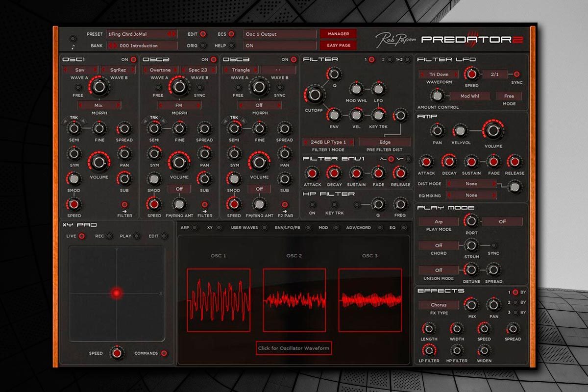Click the HP Filter Freq knob
This screenshot has height=392, width=588.
(400, 204)
